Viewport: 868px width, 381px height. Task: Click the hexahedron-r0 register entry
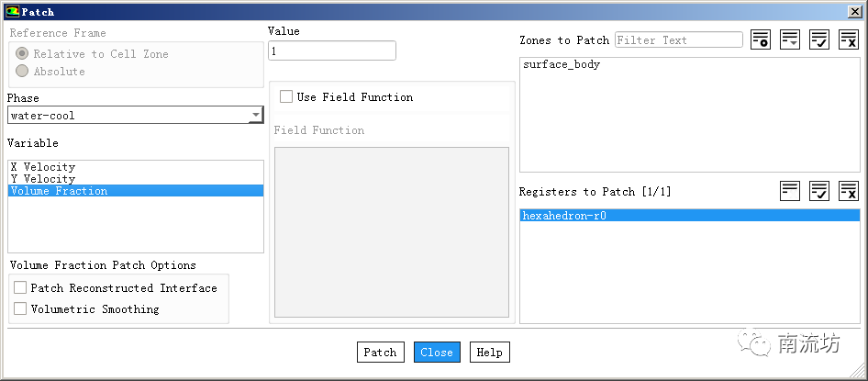pos(564,216)
